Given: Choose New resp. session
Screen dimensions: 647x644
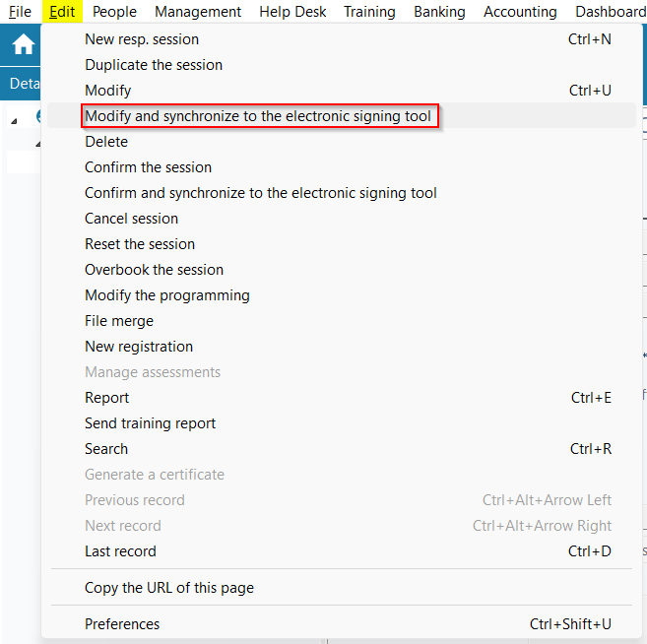Looking at the screenshot, I should 142,39.
